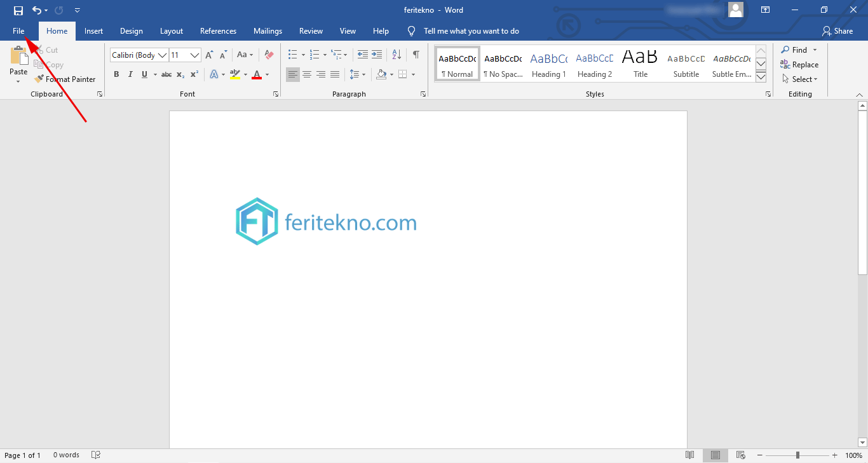The image size is (868, 463).
Task: Toggle Subscript formatting
Action: 180,74
